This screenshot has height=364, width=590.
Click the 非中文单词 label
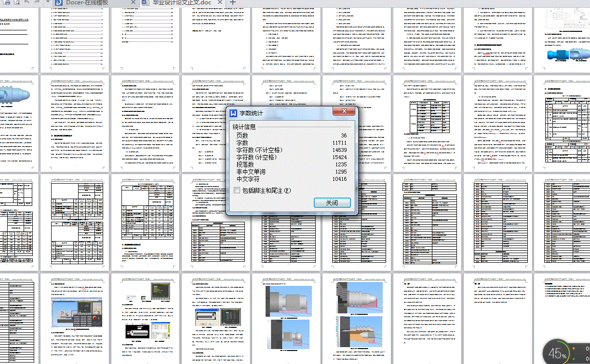coord(251,172)
